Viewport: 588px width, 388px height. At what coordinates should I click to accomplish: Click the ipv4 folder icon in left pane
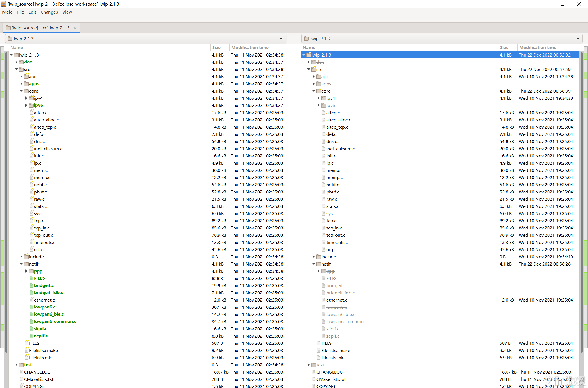tap(31, 98)
